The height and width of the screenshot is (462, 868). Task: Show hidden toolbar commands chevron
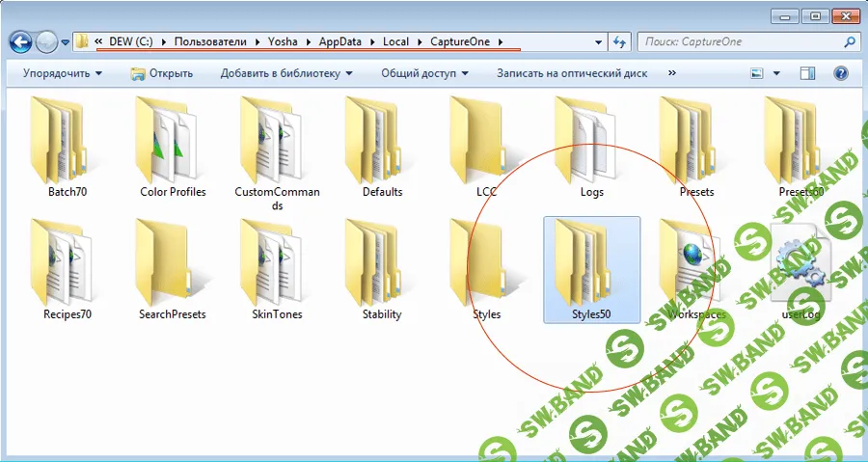pyautogui.click(x=671, y=73)
